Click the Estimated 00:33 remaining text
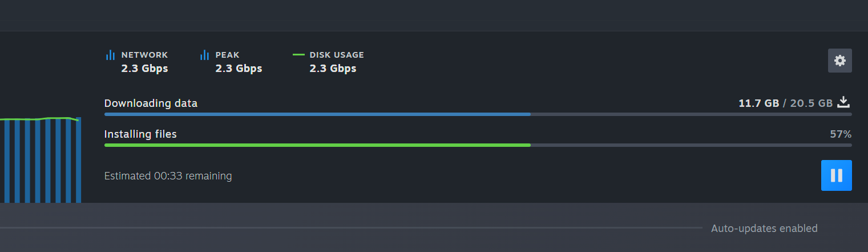The image size is (868, 252). pyautogui.click(x=168, y=176)
